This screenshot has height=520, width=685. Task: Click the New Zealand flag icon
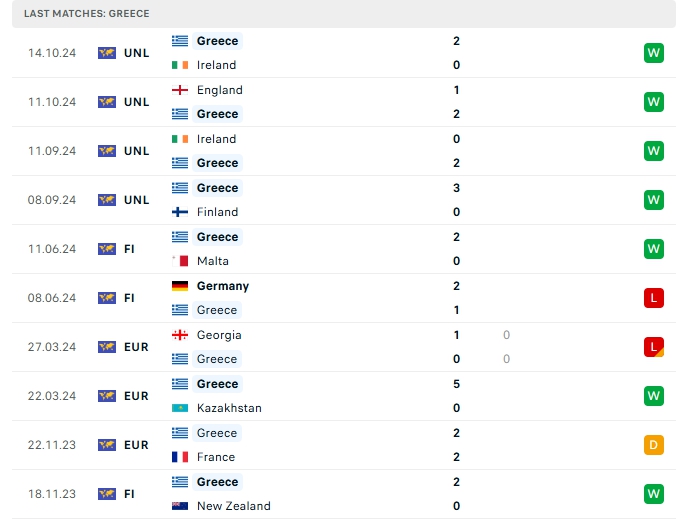[x=180, y=506]
